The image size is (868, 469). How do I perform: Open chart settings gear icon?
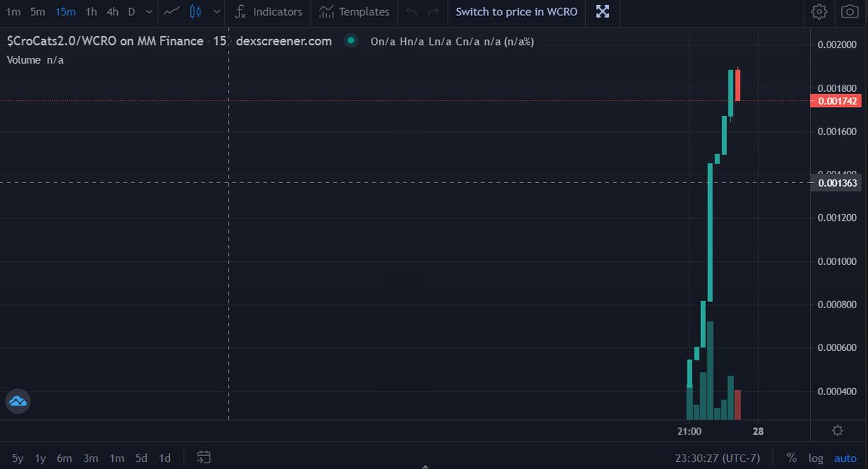pos(819,12)
